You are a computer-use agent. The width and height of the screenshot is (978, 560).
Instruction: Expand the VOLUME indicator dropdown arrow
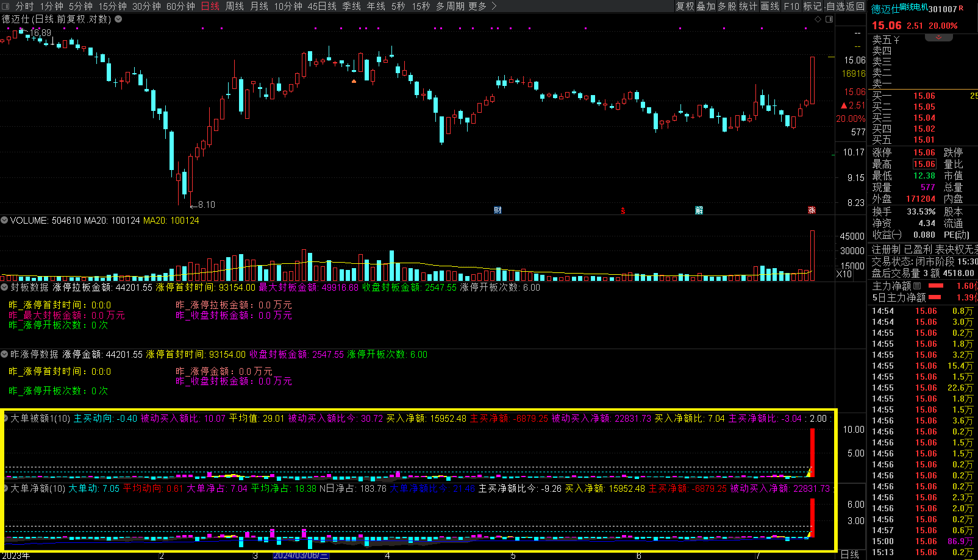pyautogui.click(x=4, y=220)
